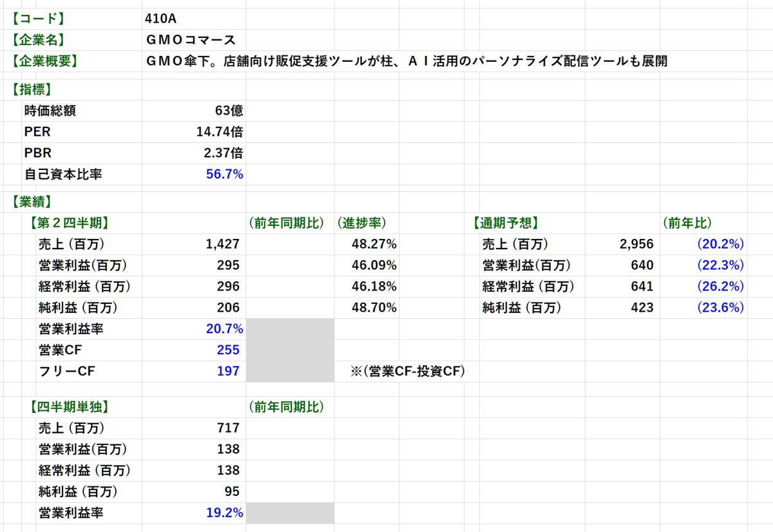
Task: Click the blue 197 free CF value
Action: (x=229, y=371)
